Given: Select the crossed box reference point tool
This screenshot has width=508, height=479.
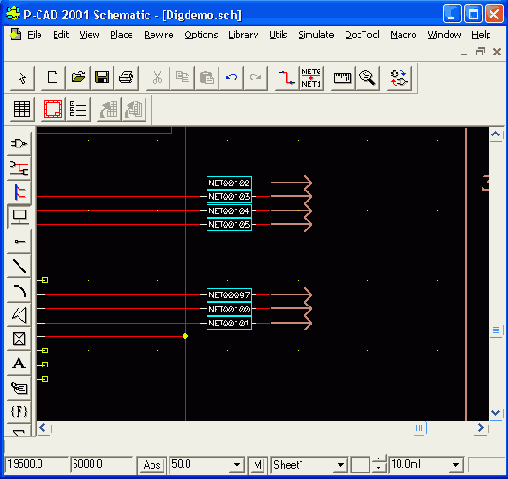Looking at the screenshot, I should [19, 339].
